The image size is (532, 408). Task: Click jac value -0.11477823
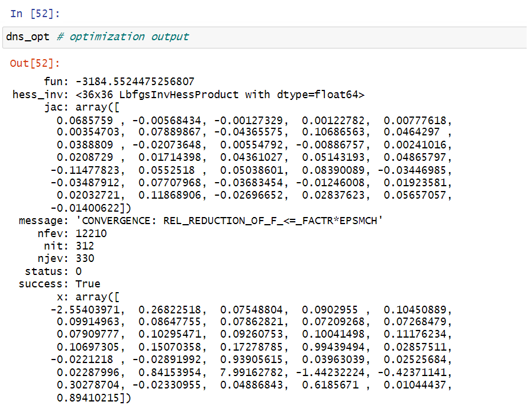pyautogui.click(x=85, y=170)
